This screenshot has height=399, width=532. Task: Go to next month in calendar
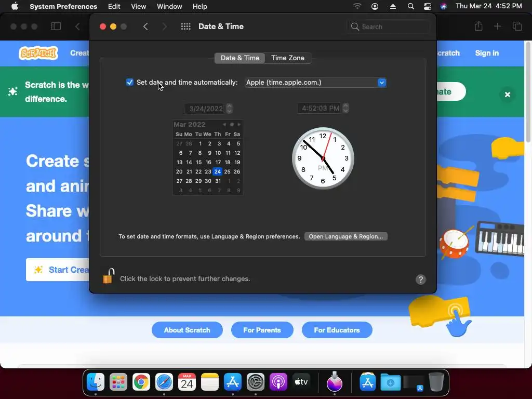point(239,125)
